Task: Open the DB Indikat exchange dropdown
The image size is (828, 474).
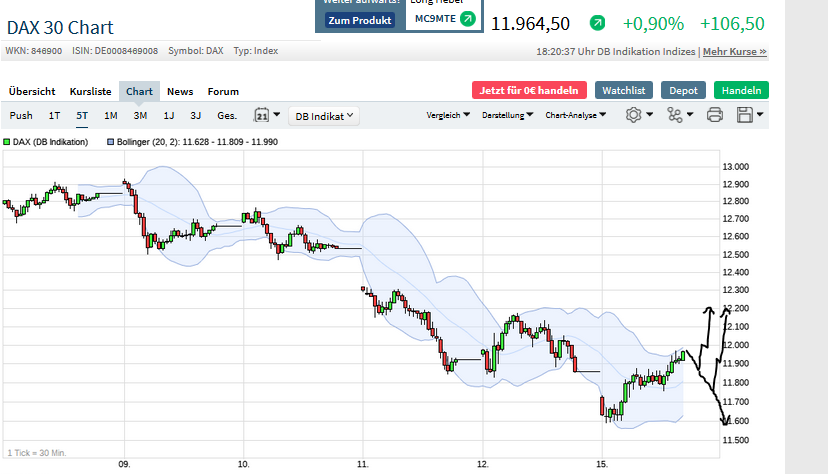Action: 324,115
